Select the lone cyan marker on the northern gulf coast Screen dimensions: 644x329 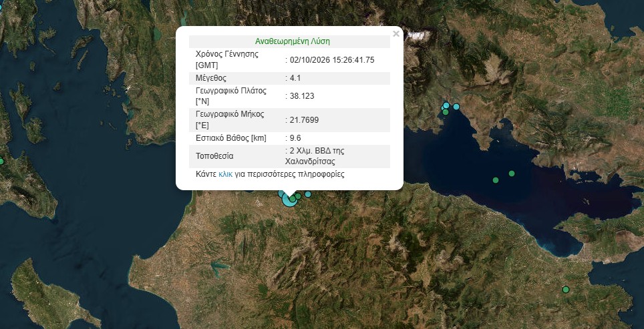[x=456, y=107]
